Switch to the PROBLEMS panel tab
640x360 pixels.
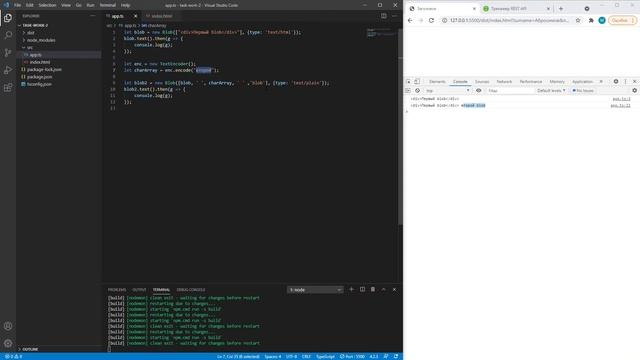[x=117, y=290]
